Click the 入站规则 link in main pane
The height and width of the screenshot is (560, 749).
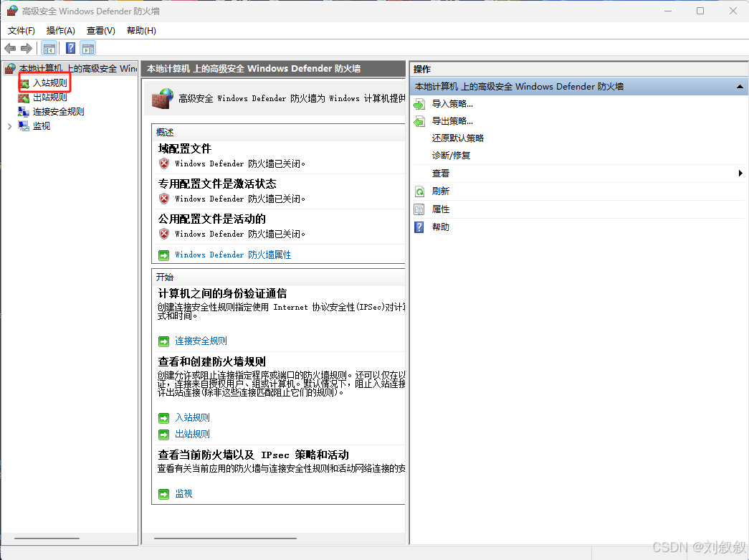192,417
